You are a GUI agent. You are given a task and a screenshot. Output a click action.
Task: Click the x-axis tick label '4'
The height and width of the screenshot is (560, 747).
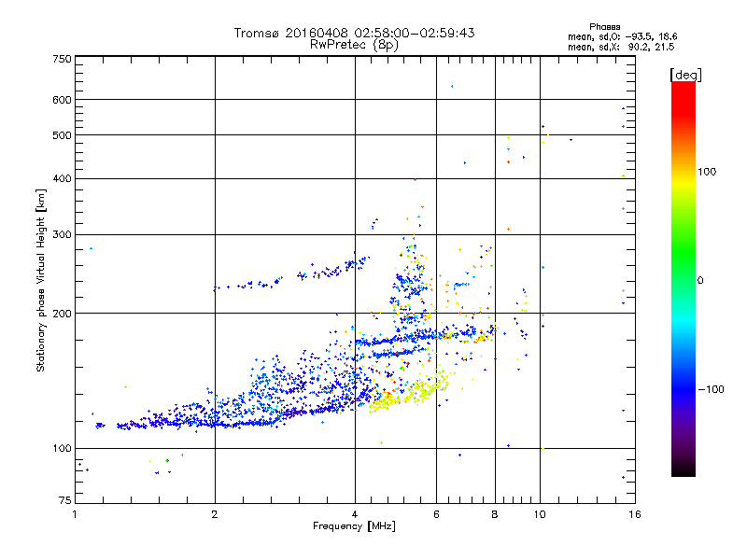click(355, 514)
